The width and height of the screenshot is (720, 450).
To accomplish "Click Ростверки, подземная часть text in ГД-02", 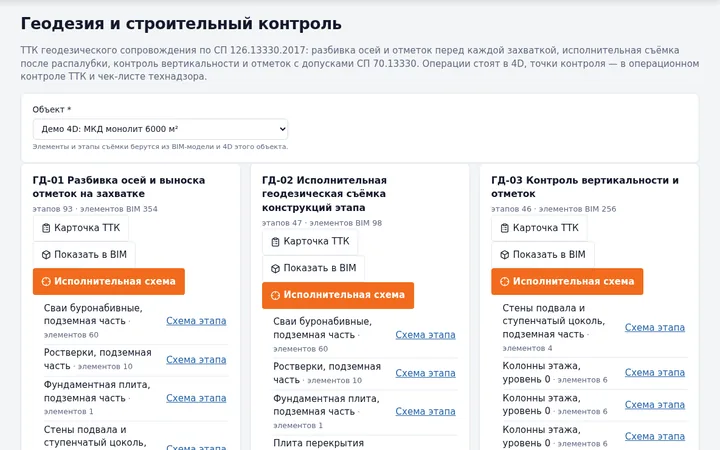I will (327, 373).
